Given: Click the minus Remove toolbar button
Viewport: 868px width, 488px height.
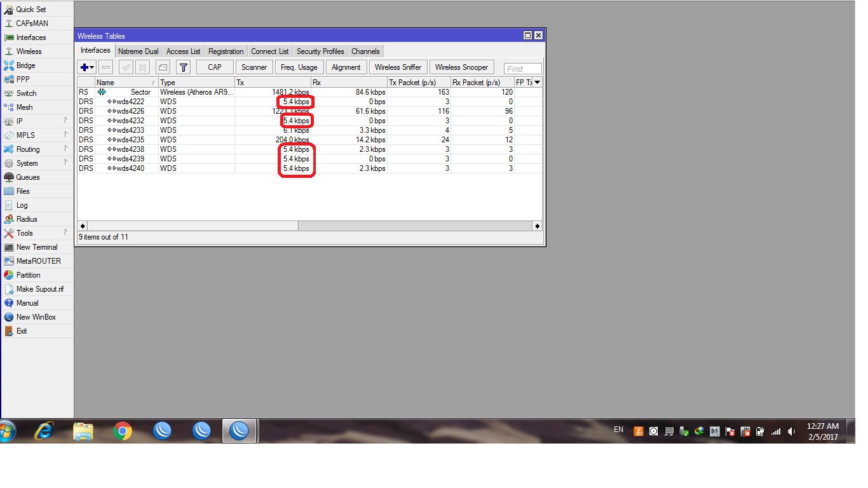Looking at the screenshot, I should (x=106, y=67).
